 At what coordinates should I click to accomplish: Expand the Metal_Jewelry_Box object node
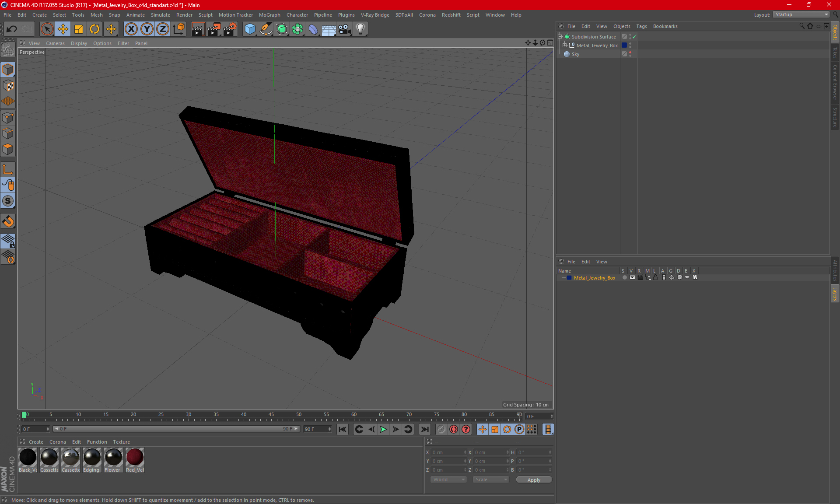pyautogui.click(x=565, y=45)
